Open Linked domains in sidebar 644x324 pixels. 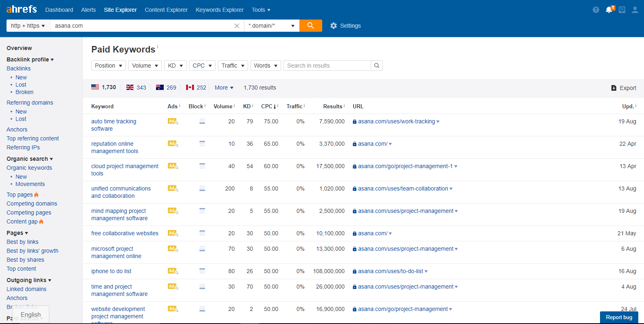point(26,289)
